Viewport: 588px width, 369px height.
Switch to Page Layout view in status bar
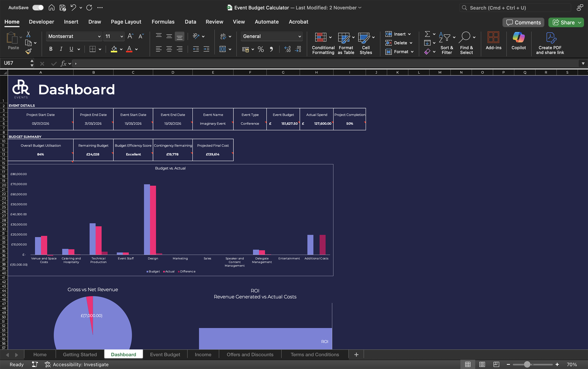point(482,364)
